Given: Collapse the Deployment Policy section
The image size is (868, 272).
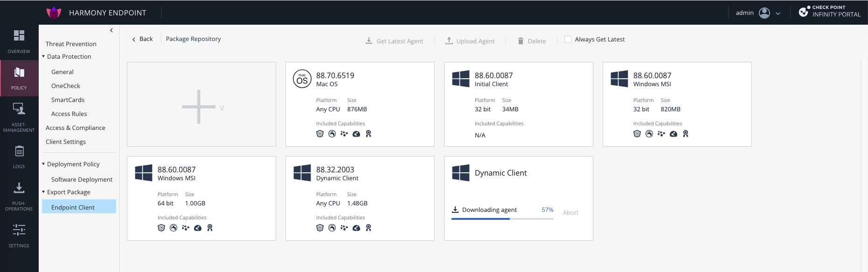Looking at the screenshot, I should click(43, 164).
